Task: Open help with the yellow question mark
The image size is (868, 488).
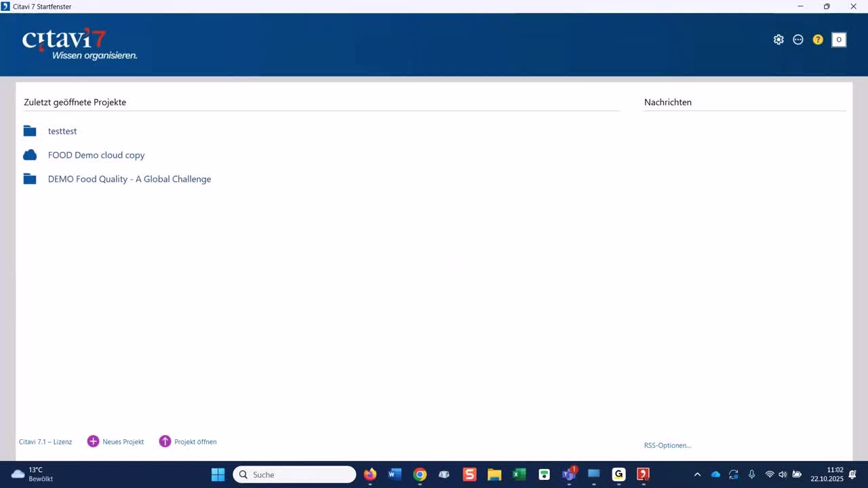Action: [818, 40]
